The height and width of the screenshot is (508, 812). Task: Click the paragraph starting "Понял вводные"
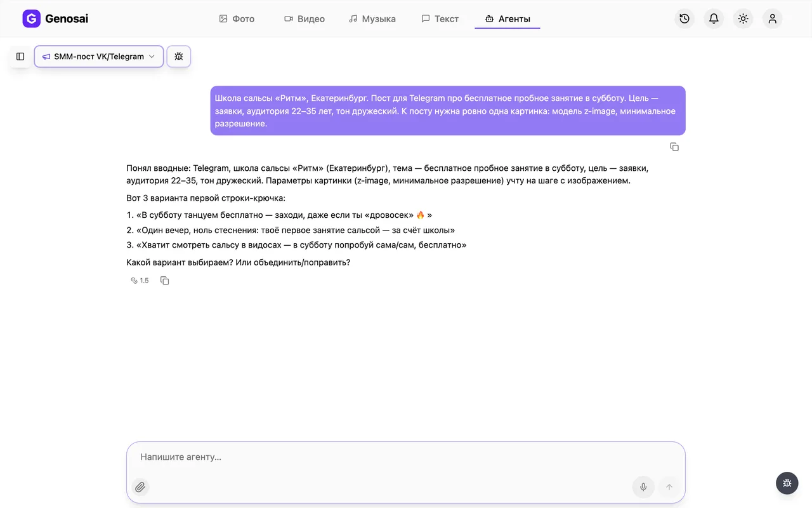(388, 175)
